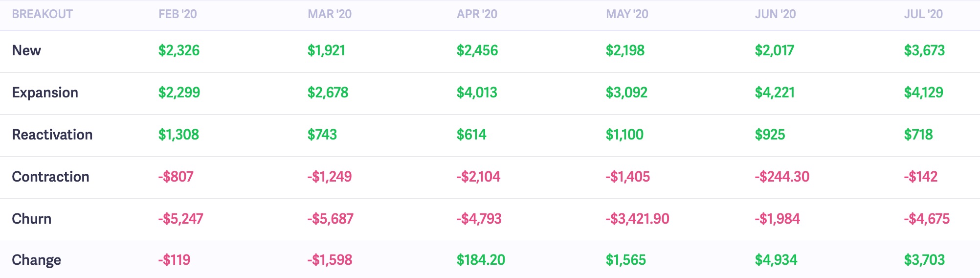Select the Churn row label
Image resolution: width=980 pixels, height=278 pixels.
pos(32,219)
